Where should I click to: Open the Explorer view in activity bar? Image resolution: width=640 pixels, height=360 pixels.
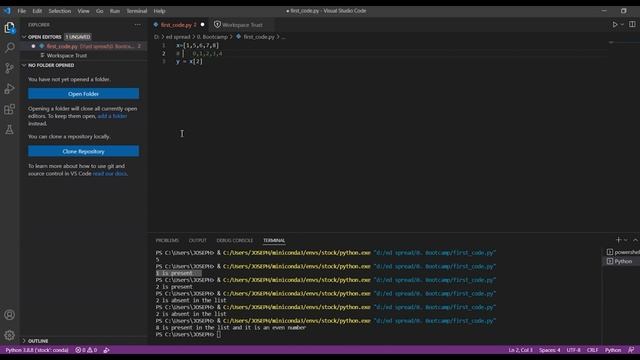(x=9, y=27)
